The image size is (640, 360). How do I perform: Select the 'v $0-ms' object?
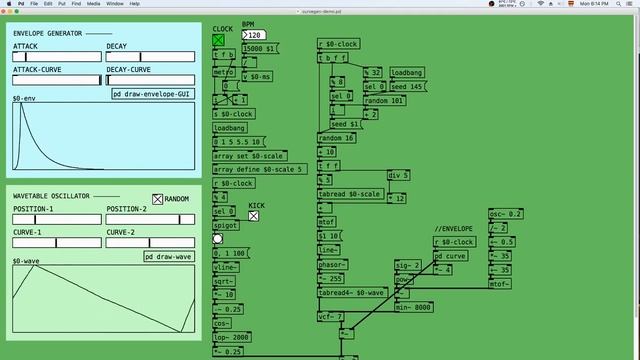258,76
